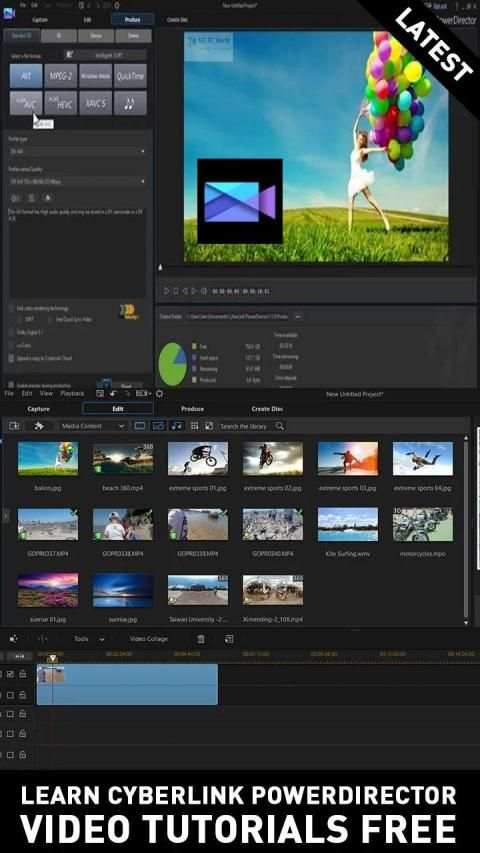Open the Standard 2D output tab
The height and width of the screenshot is (853, 480).
point(22,36)
